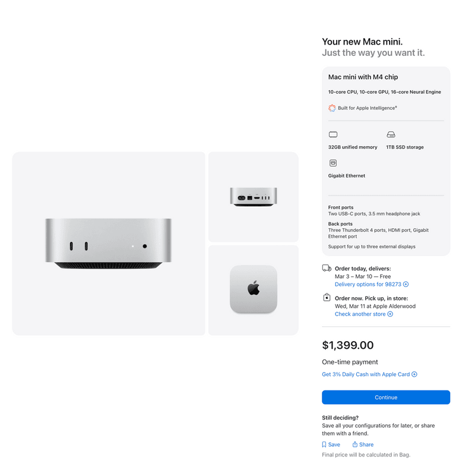This screenshot has width=475, height=476.
Task: Click the blue Continue button
Action: click(386, 397)
